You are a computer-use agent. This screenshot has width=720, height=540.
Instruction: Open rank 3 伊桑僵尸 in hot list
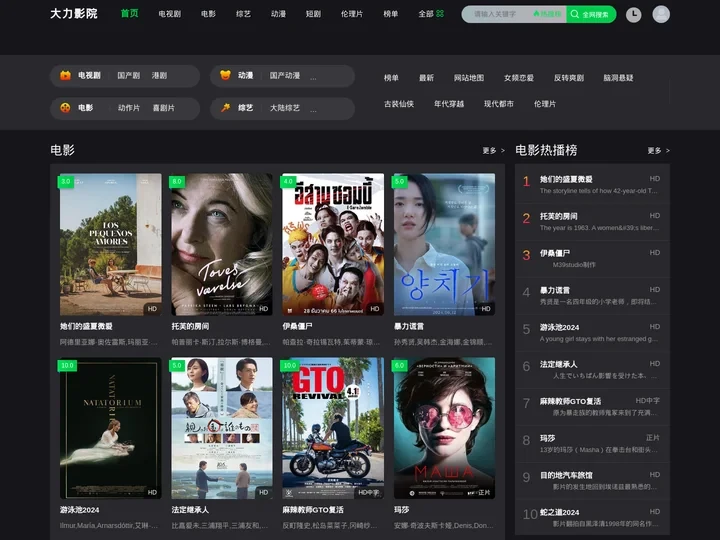pyautogui.click(x=592, y=259)
